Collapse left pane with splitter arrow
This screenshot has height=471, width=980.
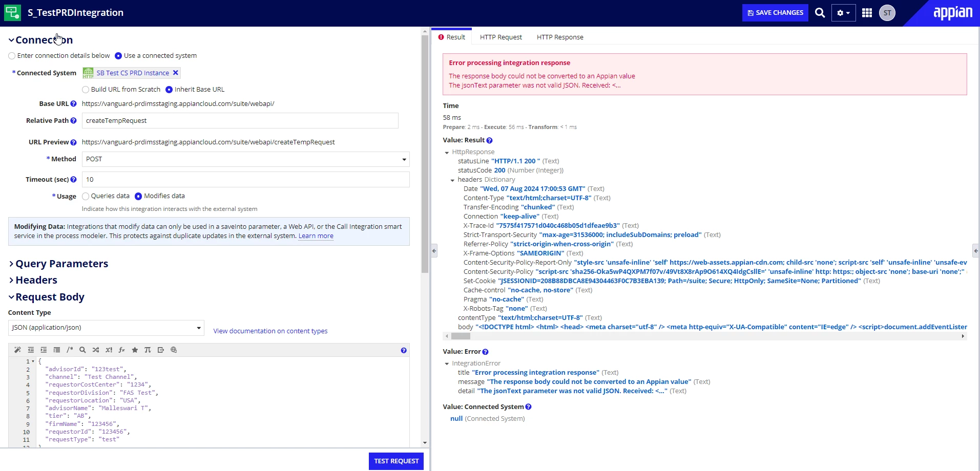pos(434,251)
